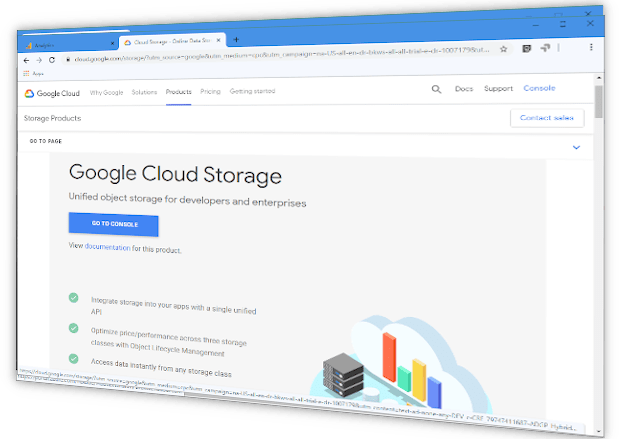
Task: Click the browser forward arrow
Action: click(x=39, y=60)
